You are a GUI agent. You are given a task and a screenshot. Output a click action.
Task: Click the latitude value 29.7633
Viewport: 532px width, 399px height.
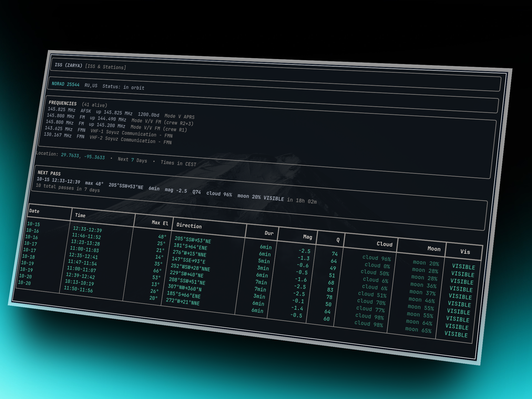70,155
